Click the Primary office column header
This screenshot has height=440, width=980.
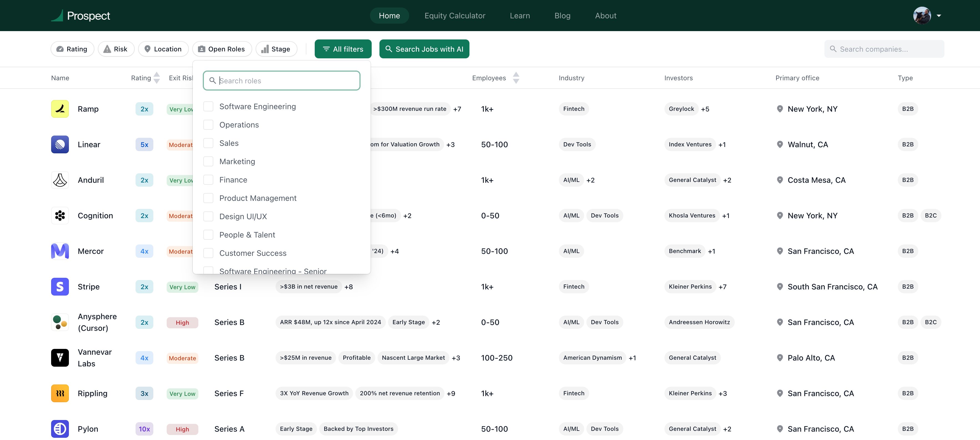[x=797, y=78]
